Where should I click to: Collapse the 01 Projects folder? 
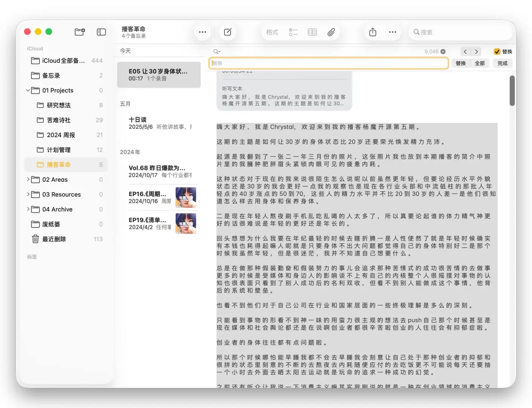tap(28, 90)
